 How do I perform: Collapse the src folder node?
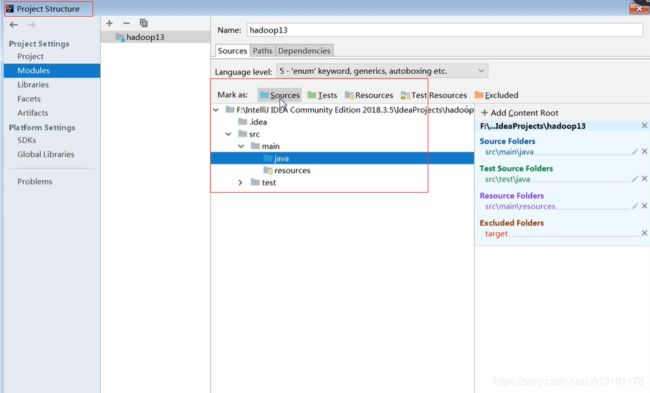click(x=228, y=134)
